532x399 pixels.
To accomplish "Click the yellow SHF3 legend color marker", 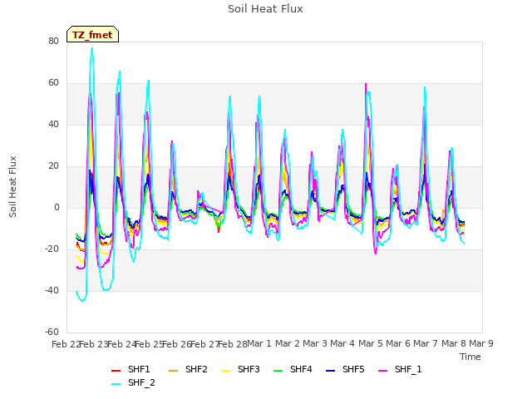I will click(225, 371).
